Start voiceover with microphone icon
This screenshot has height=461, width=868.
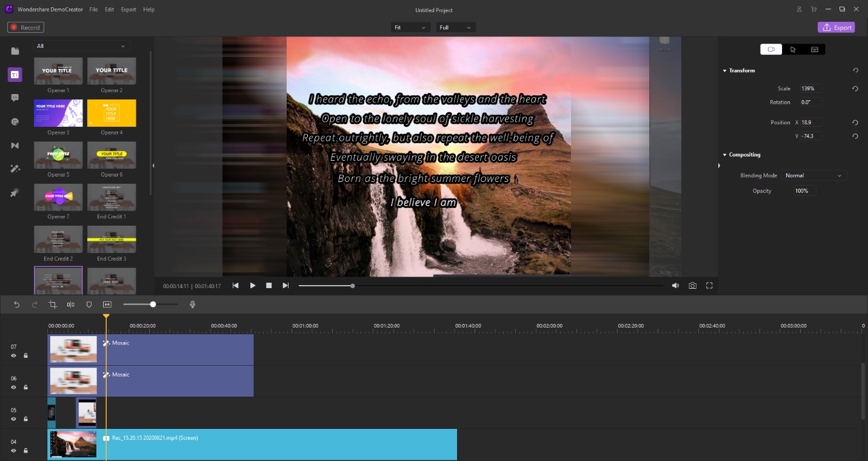click(193, 305)
